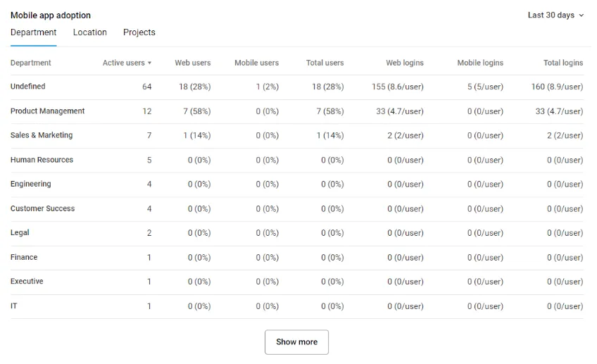Sort by Web users column header
The width and height of the screenshot is (597, 364).
point(192,63)
